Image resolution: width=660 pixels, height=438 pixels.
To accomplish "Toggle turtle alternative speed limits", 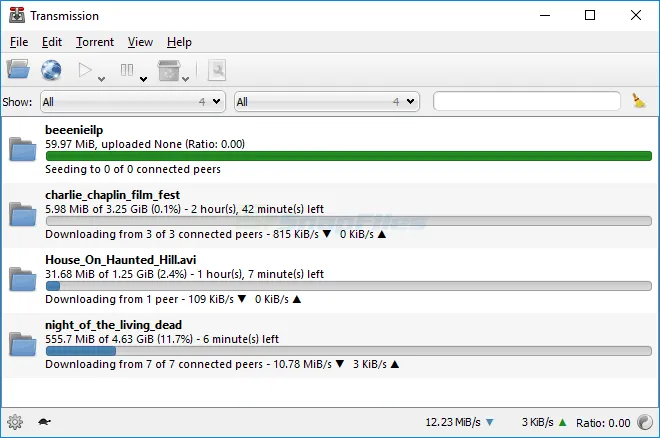I will (44, 422).
